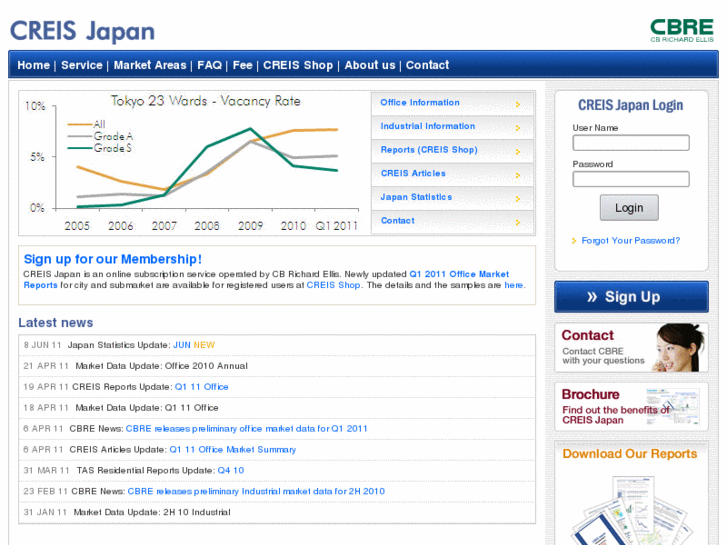Open Contact in the top navigation bar
727x545 pixels.
(427, 65)
